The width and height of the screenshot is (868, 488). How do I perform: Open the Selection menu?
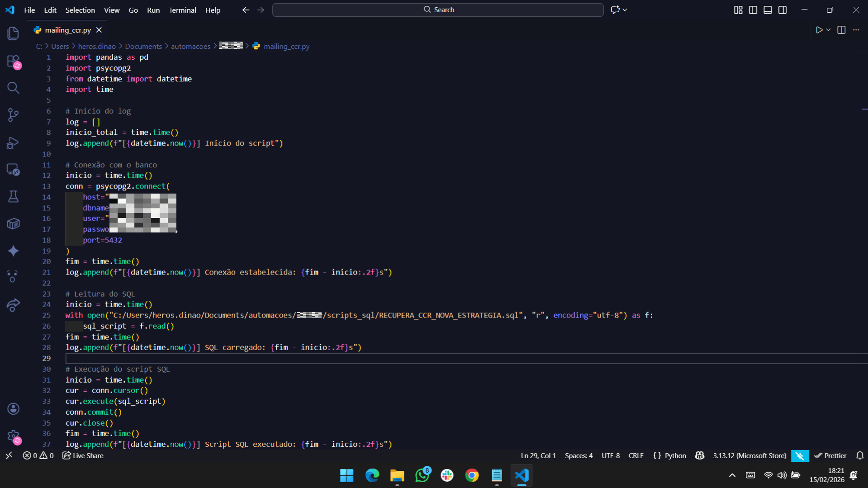(x=80, y=10)
